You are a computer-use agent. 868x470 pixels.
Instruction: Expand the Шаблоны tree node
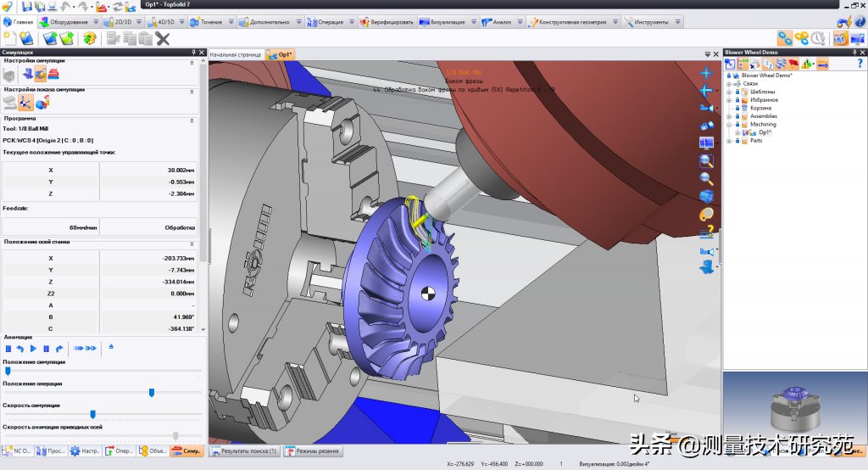point(729,92)
